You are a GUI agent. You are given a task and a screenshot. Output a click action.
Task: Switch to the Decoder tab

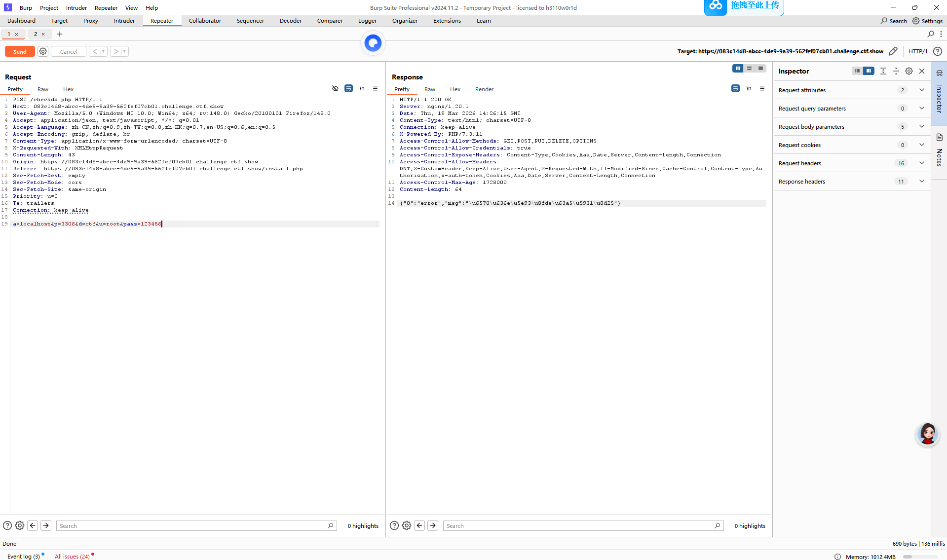tap(291, 21)
